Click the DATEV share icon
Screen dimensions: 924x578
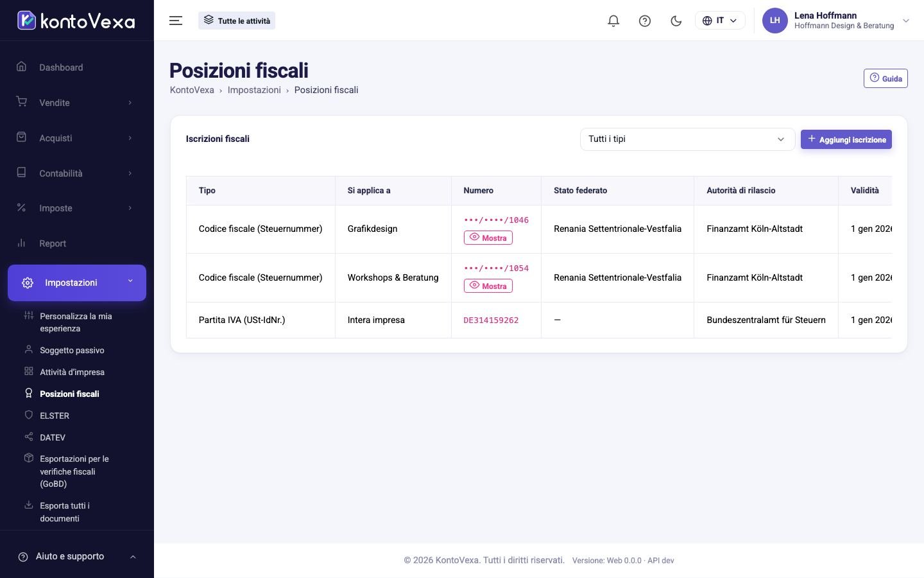pos(28,437)
